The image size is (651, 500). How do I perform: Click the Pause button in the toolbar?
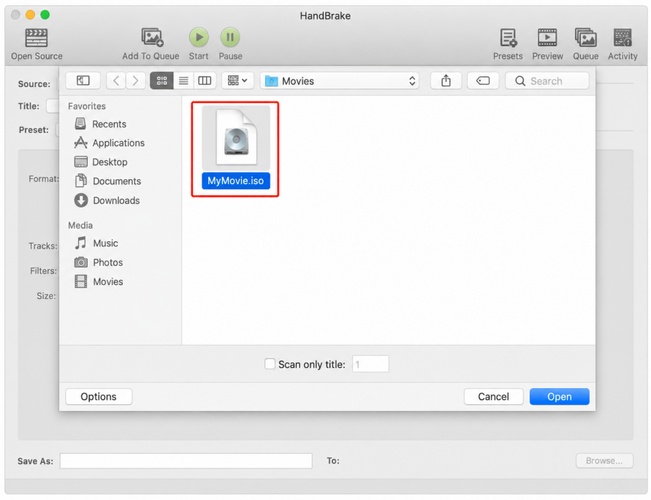pos(230,37)
